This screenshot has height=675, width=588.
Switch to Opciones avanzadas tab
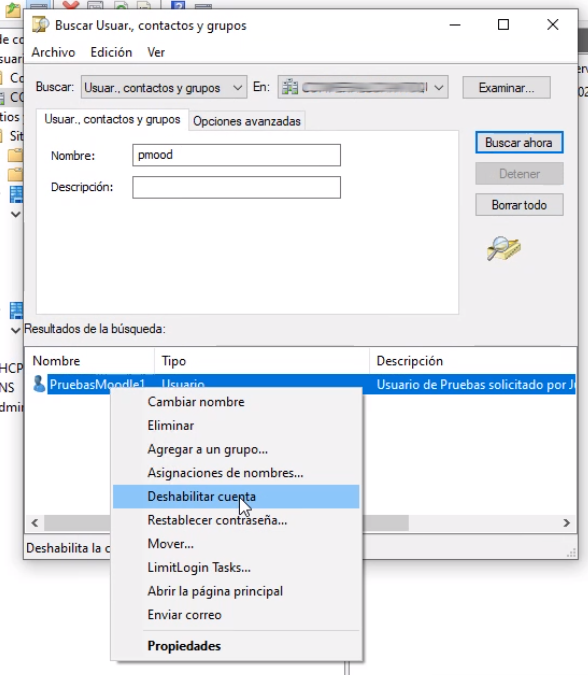247,121
